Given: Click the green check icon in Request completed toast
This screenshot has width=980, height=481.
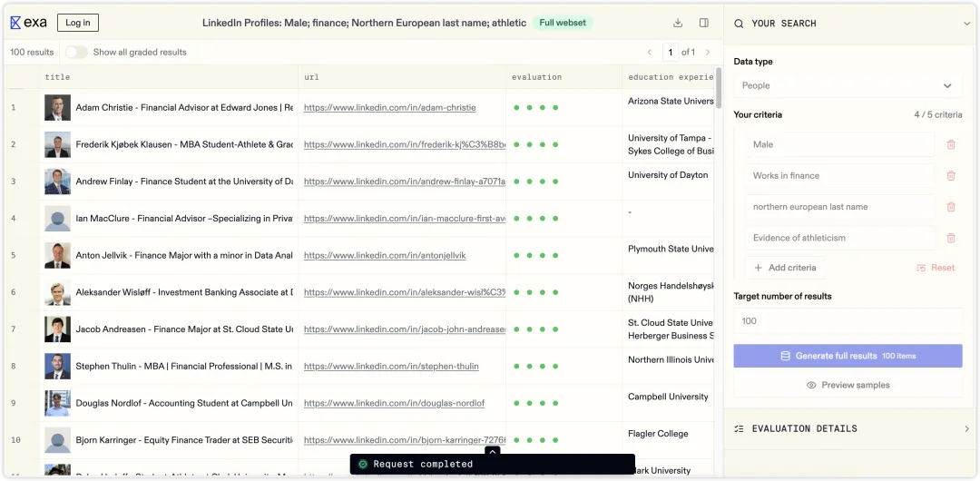Looking at the screenshot, I should [x=362, y=464].
